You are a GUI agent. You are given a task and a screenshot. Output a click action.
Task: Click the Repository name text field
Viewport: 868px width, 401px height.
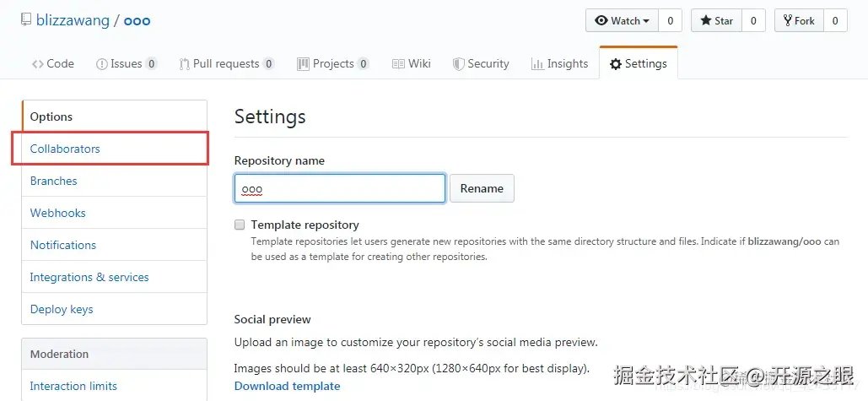(339, 188)
